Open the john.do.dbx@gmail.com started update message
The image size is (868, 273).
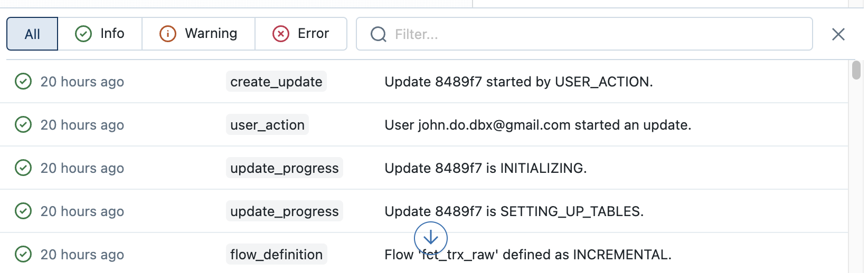point(538,125)
